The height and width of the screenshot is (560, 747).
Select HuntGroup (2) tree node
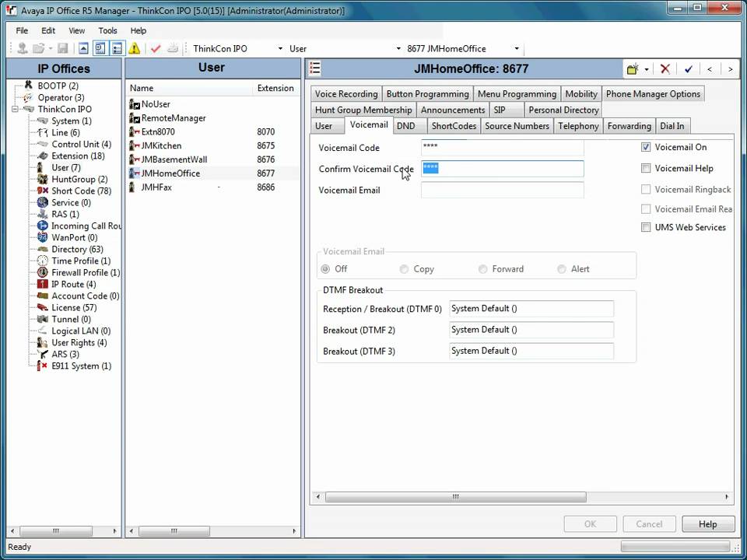[x=79, y=180]
